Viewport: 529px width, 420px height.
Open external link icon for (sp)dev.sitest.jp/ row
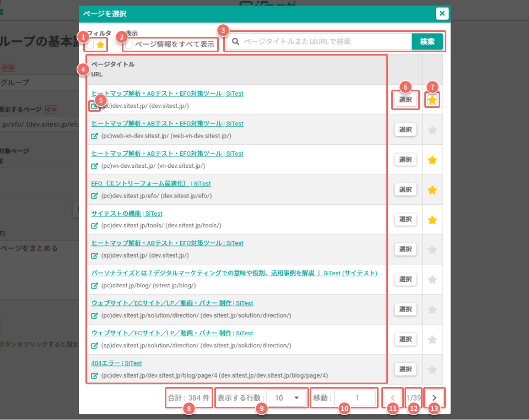coord(94,255)
